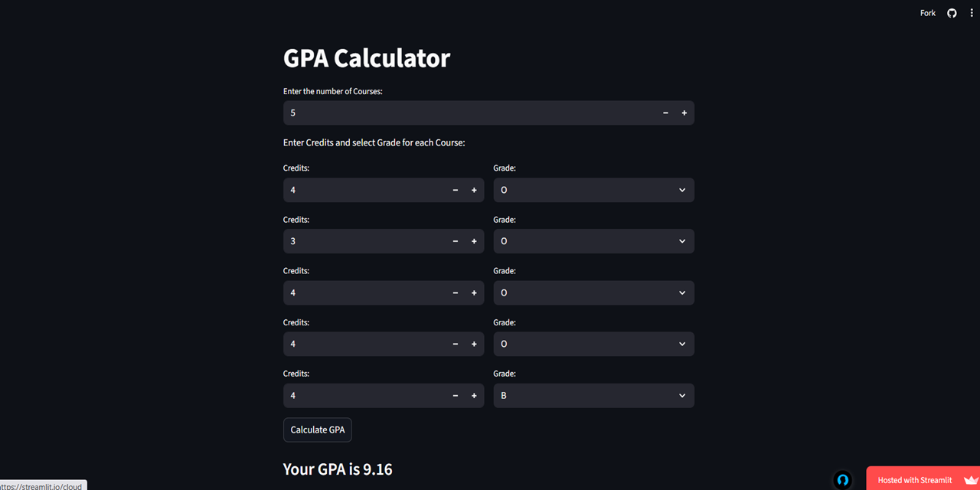Increment fifth course credits using plus
Image resolution: width=980 pixels, height=490 pixels.
[x=474, y=396]
